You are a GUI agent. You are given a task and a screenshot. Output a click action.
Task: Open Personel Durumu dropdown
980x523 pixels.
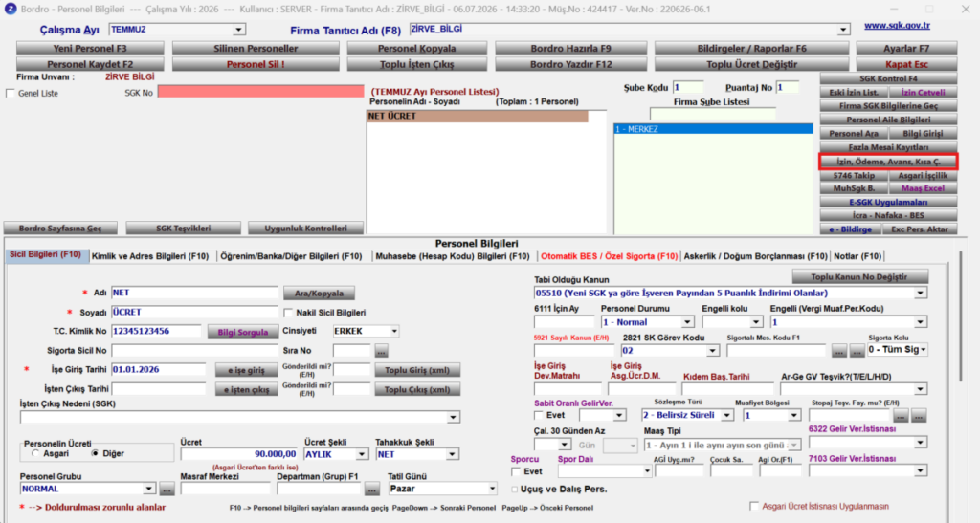[x=687, y=322]
